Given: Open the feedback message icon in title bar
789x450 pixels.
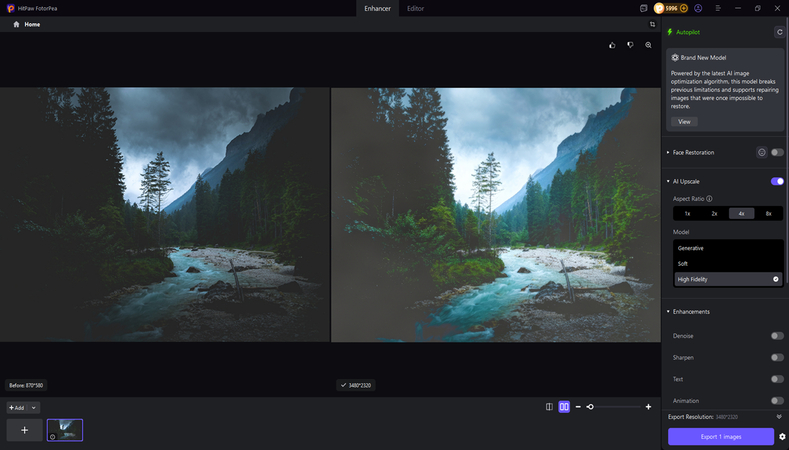Looking at the screenshot, I should click(643, 9).
